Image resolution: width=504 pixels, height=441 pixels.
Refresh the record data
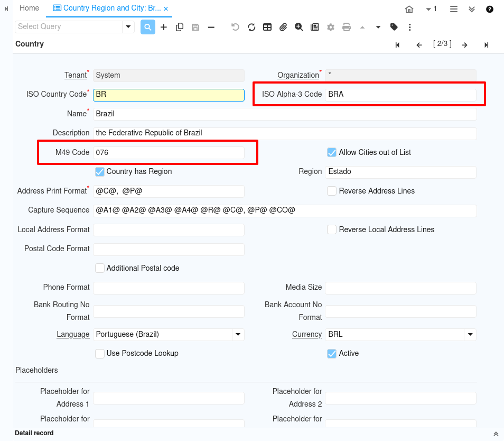[251, 27]
